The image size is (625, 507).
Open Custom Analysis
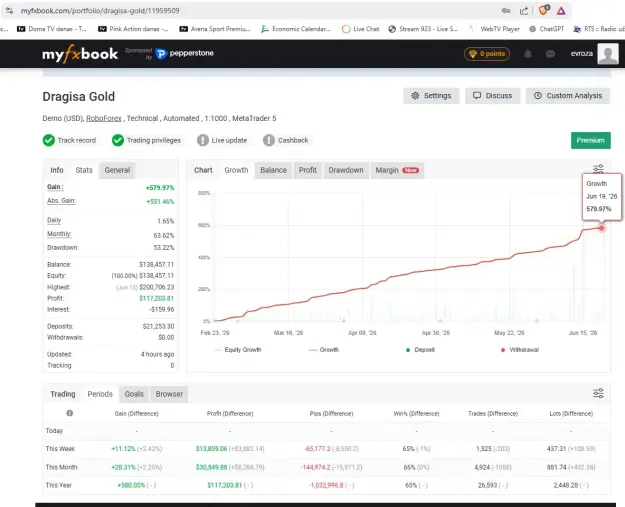coord(568,96)
